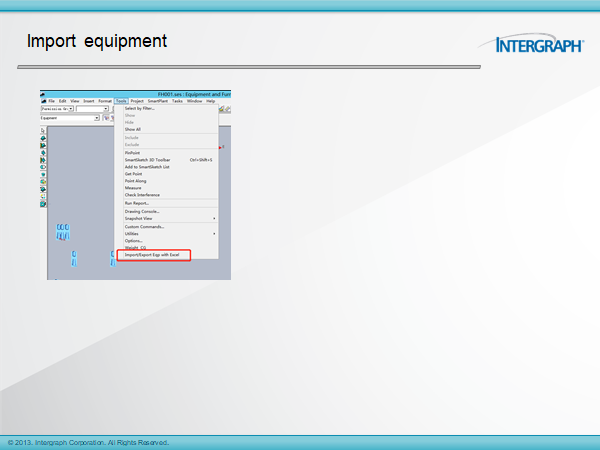Screen dimensions: 600x450
Task: Select the PinPoint command
Action: (x=167, y=153)
